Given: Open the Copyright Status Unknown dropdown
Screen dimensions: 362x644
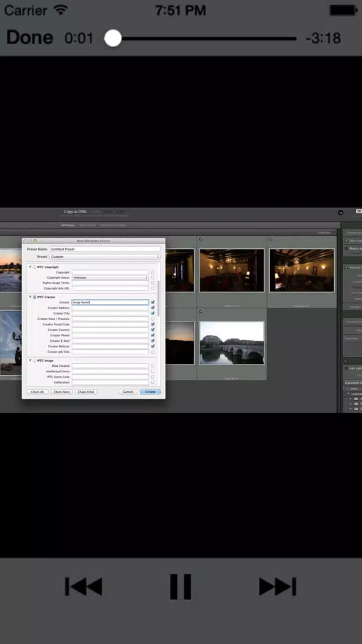Looking at the screenshot, I should (110, 278).
